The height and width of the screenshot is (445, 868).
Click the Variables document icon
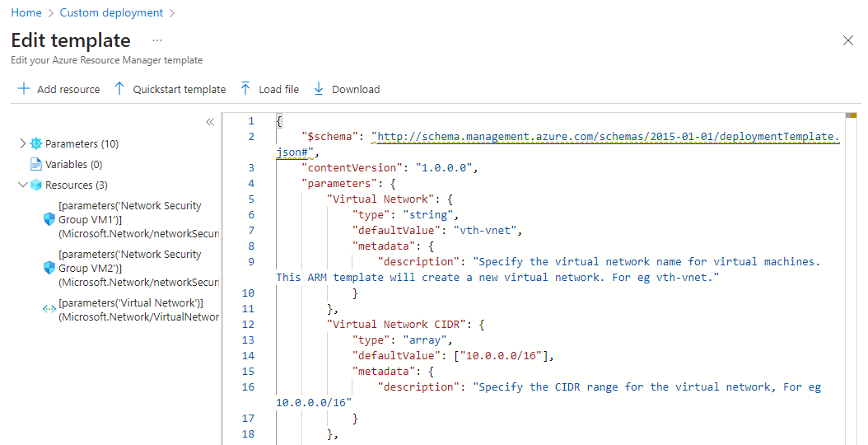click(36, 164)
